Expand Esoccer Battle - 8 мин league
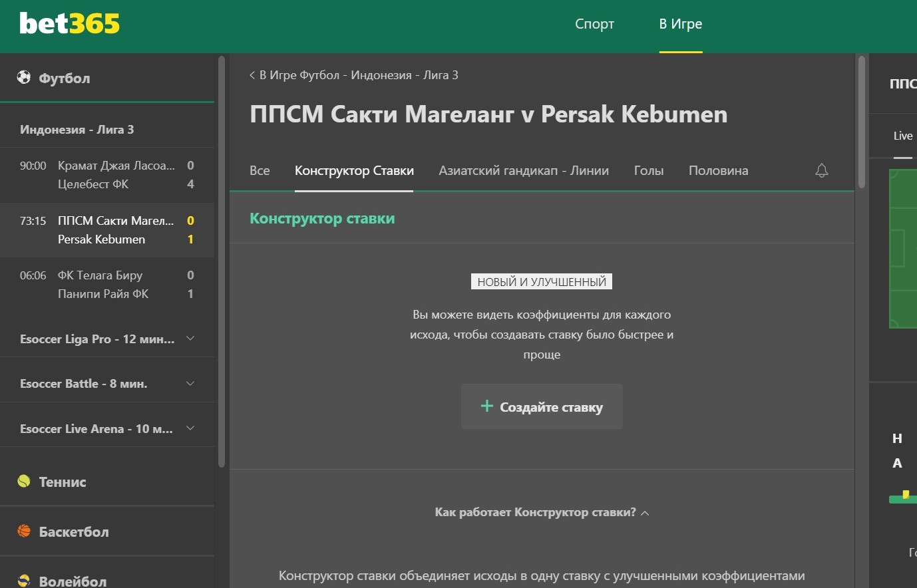This screenshot has height=588, width=917. (x=107, y=384)
